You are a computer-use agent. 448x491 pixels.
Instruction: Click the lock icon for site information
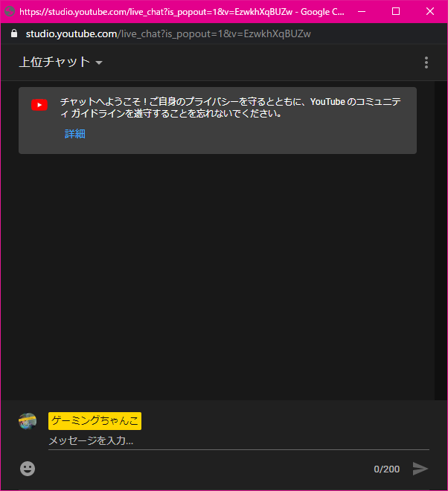coord(14,33)
